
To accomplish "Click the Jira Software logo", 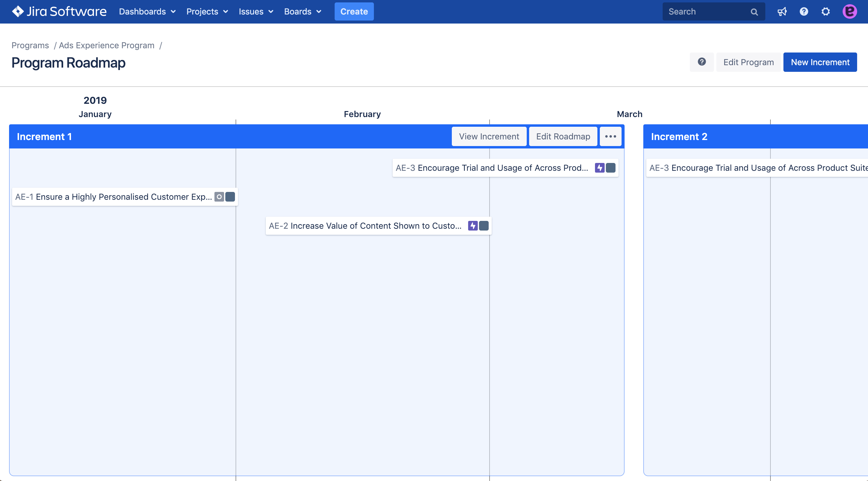I will [x=59, y=11].
